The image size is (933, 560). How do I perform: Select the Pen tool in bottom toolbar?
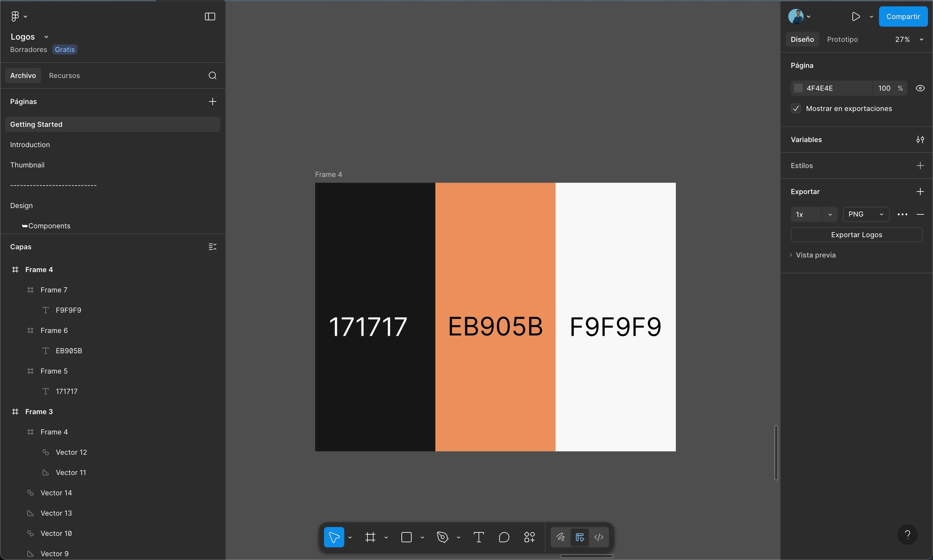[x=442, y=537]
